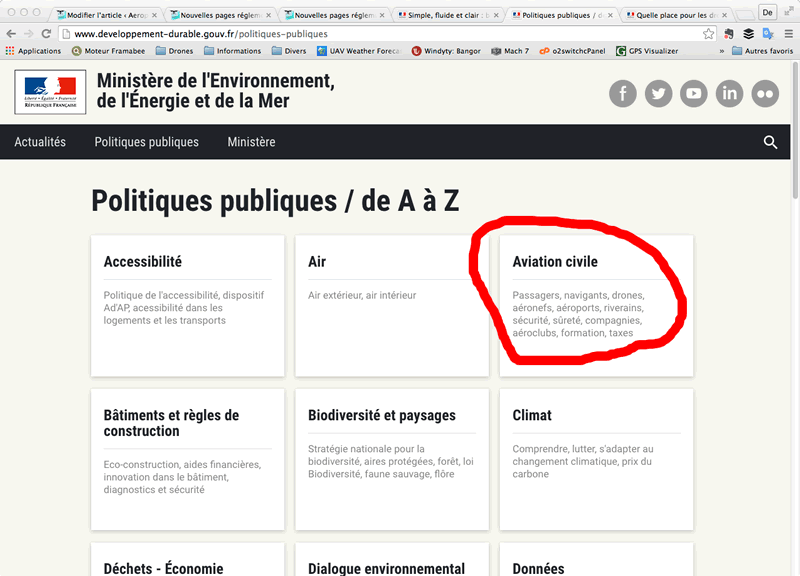Open the Déchets - Économie card
This screenshot has width=800, height=576.
188,560
